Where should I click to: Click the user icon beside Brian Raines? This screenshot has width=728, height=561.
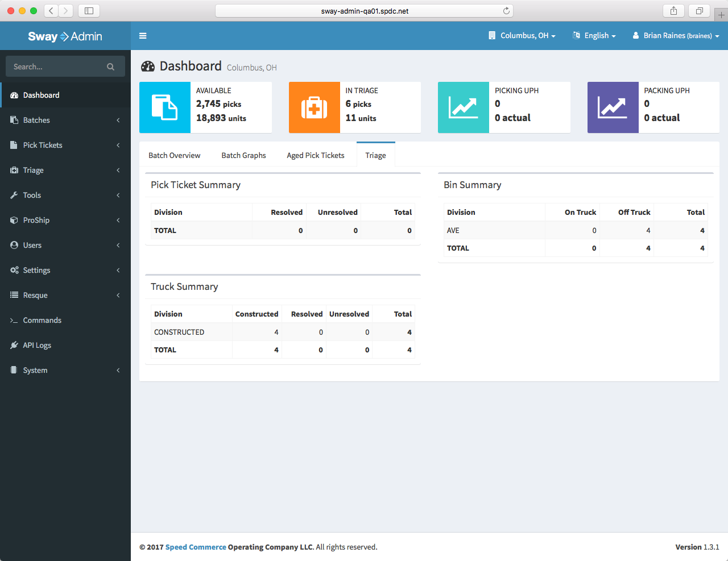[x=636, y=35]
